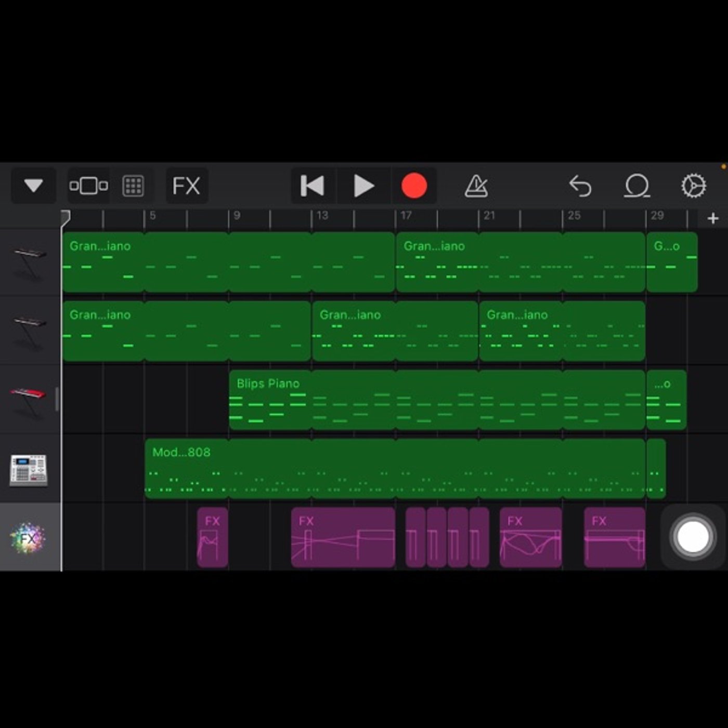This screenshot has width=728, height=728.
Task: Tap the white circular FX record button
Action: click(x=692, y=537)
